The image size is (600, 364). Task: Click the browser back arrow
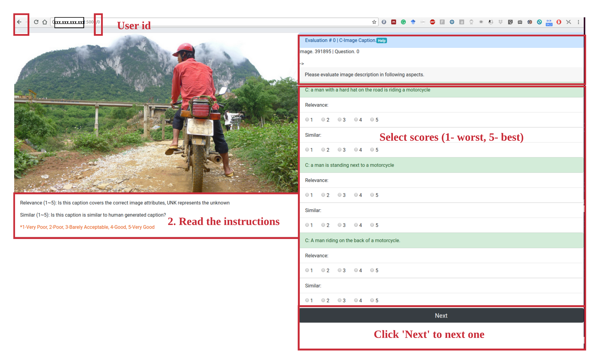coord(19,22)
